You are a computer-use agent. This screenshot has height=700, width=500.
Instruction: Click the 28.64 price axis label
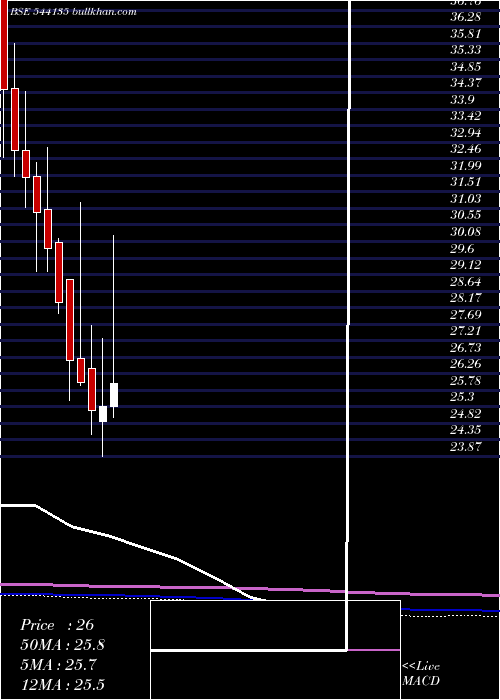(x=466, y=281)
